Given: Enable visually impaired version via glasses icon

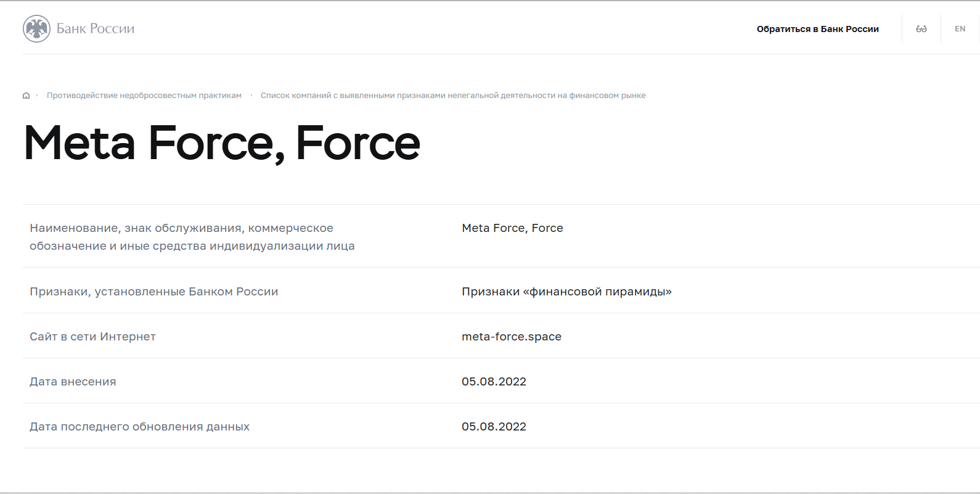Looking at the screenshot, I should (921, 29).
